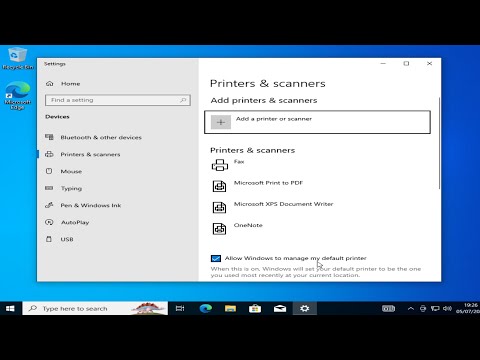Select the Printers & scanners sidebar icon

tap(49, 154)
